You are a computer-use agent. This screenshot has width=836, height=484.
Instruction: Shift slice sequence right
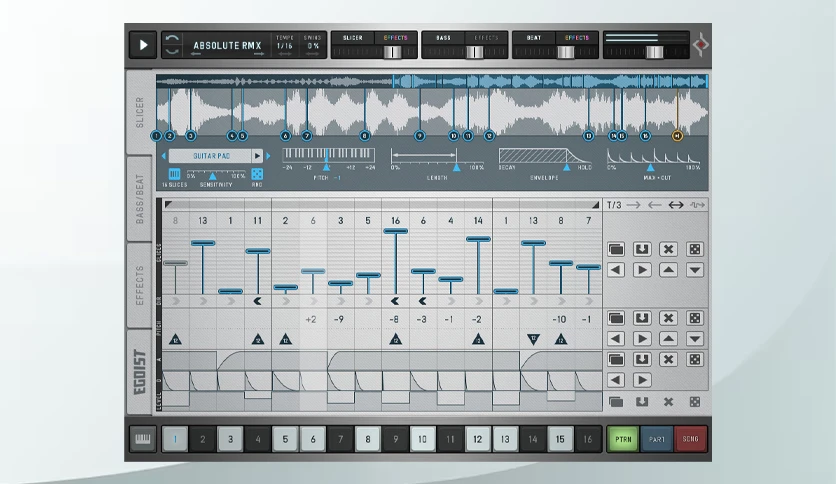[642, 270]
